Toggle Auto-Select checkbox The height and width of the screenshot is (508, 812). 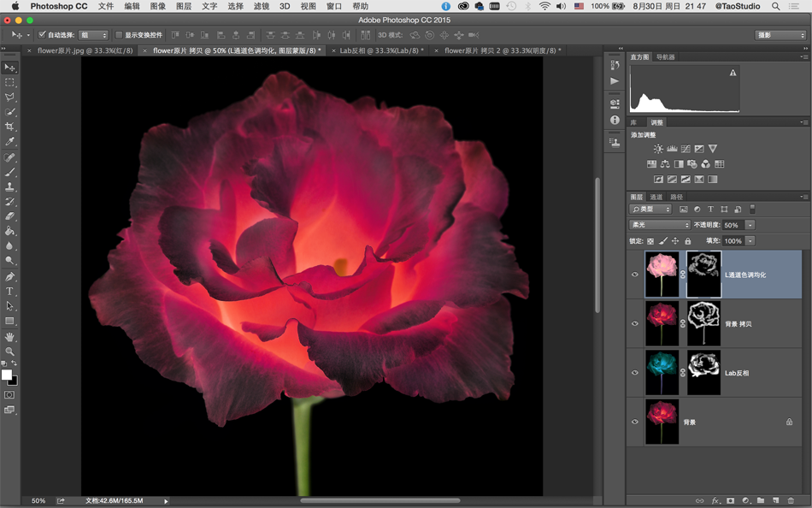click(x=43, y=35)
